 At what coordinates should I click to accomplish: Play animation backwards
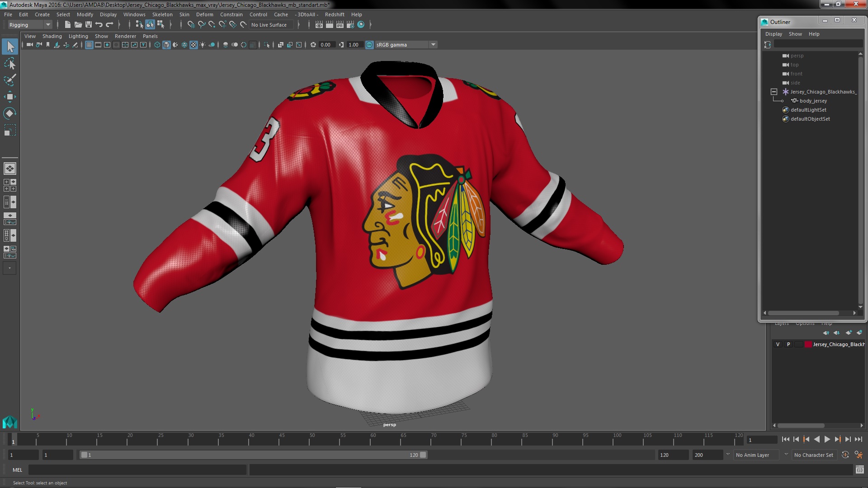(816, 439)
